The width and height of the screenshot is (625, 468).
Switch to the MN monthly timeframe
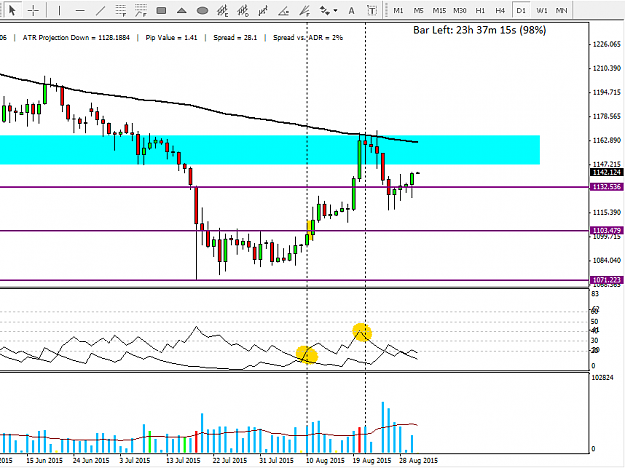[x=562, y=10]
